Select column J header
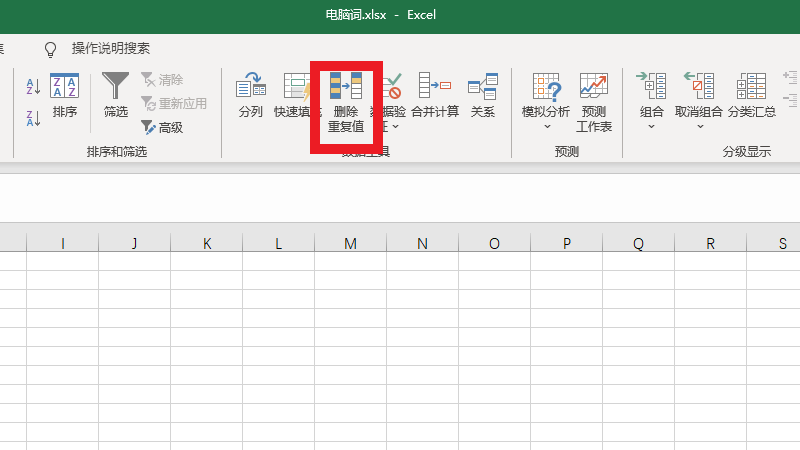Screen dimensions: 800x450 [134, 243]
